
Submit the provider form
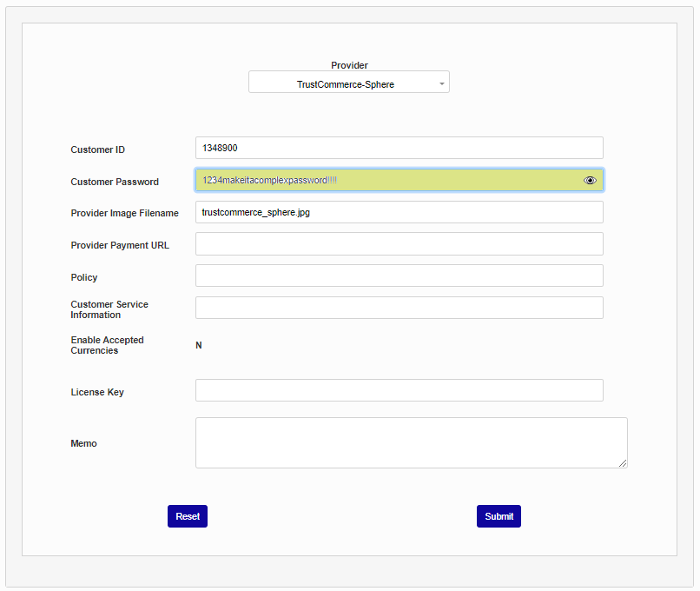(x=499, y=516)
